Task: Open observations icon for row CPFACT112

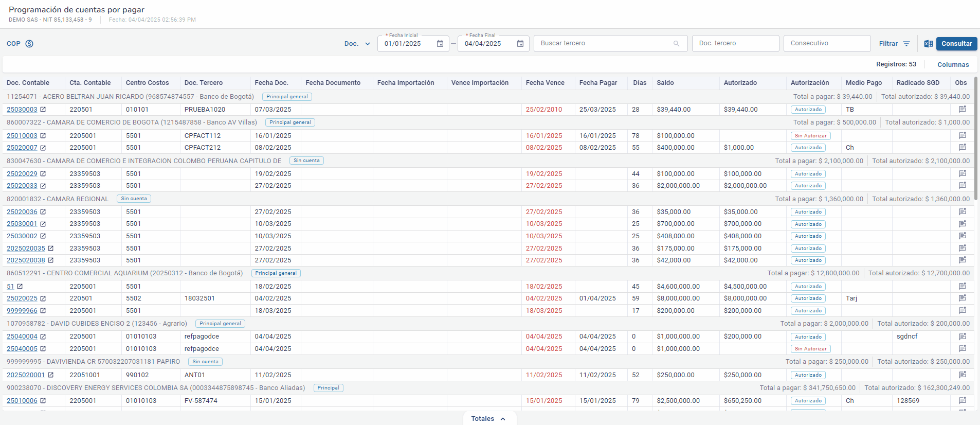Action: pos(963,136)
